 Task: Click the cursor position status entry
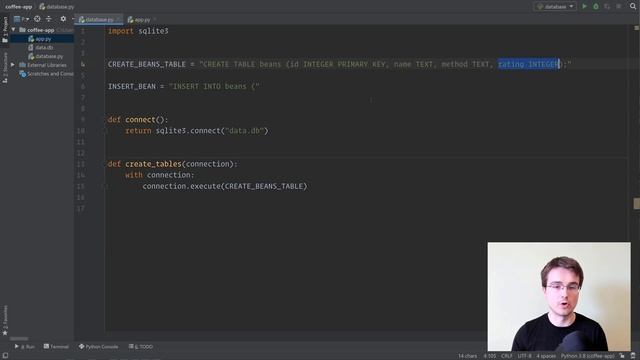coord(490,356)
